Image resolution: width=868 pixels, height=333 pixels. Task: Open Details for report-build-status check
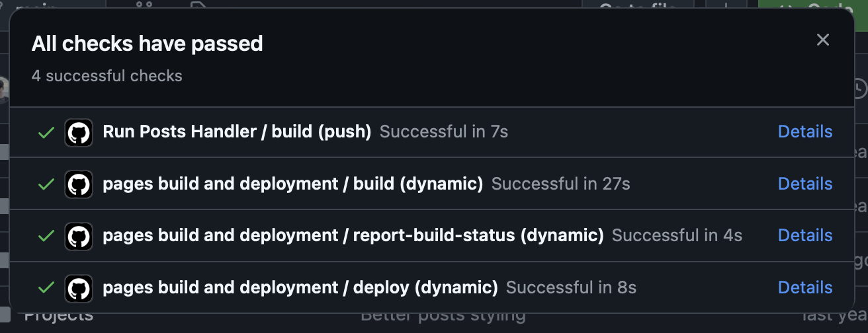(805, 235)
